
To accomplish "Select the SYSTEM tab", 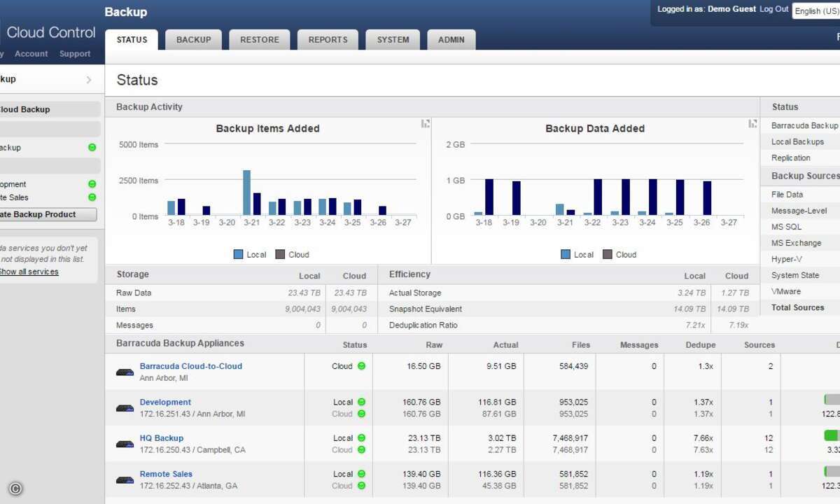I will [393, 40].
